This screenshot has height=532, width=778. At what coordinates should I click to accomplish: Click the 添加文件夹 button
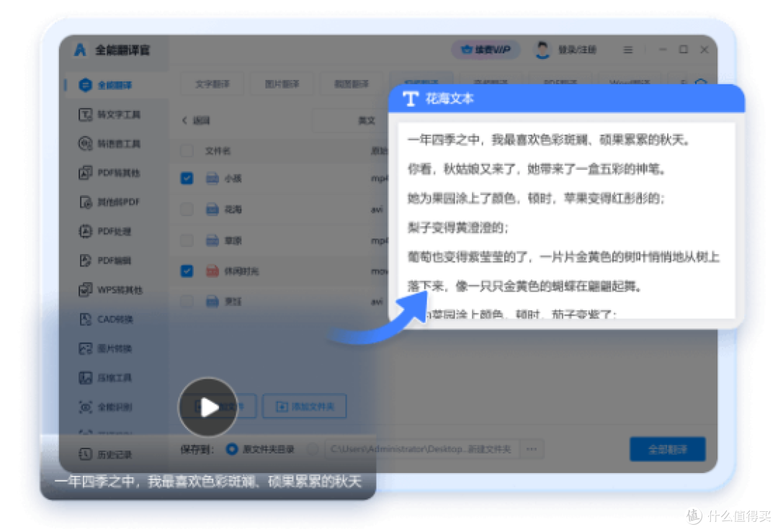tap(304, 407)
